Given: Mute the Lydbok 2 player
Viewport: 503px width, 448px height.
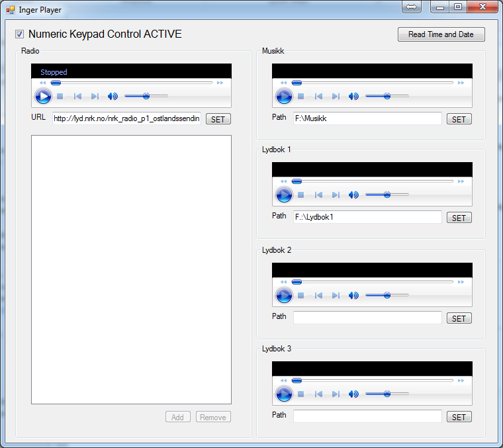Looking at the screenshot, I should click(x=353, y=295).
